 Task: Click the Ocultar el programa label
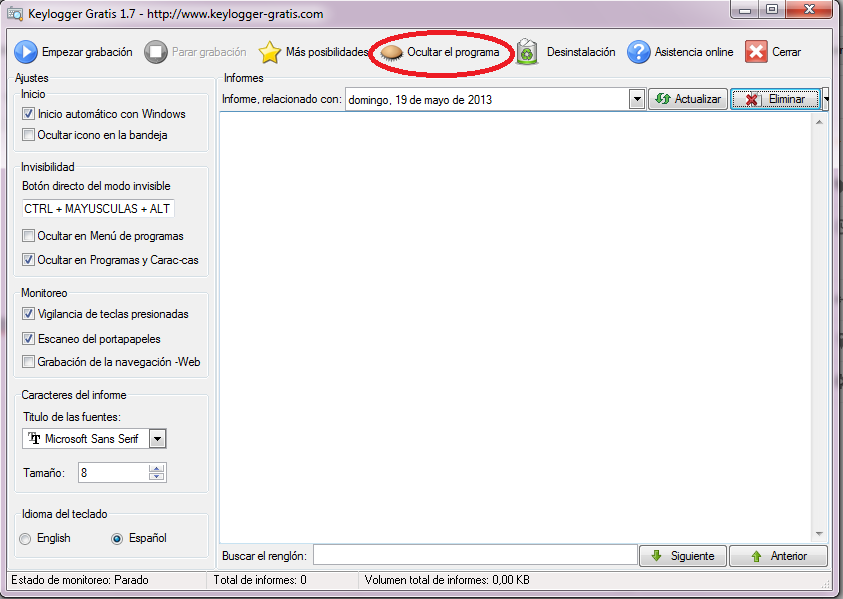pos(453,52)
